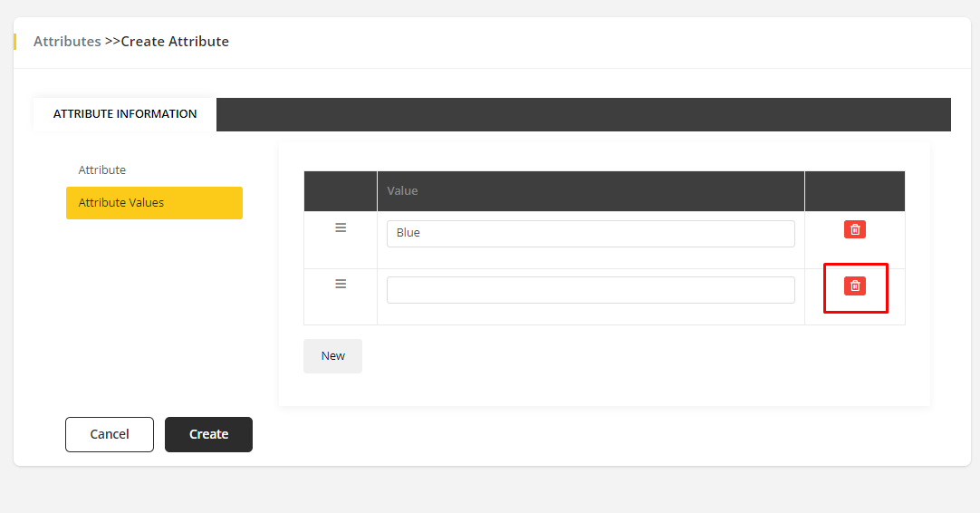Delete the empty attribute value row
This screenshot has height=513, width=980.
point(854,286)
